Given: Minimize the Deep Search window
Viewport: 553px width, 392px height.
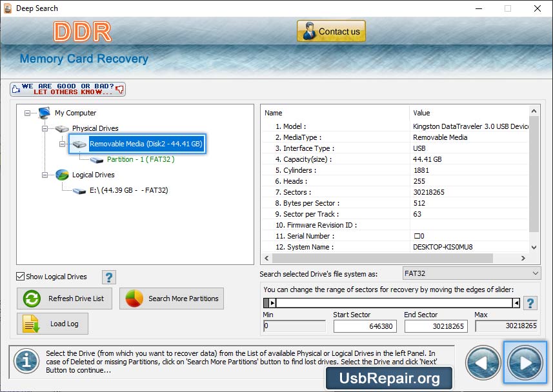Looking at the screenshot, I should (x=479, y=8).
